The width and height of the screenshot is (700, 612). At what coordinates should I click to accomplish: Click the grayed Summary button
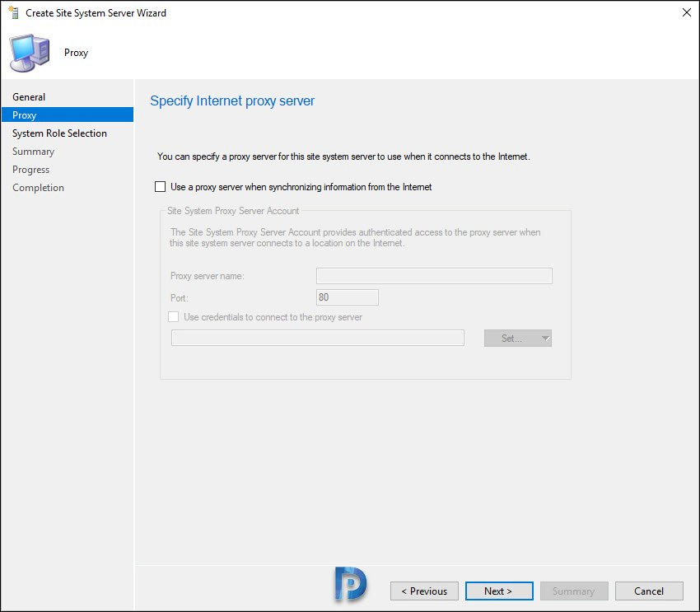574,591
